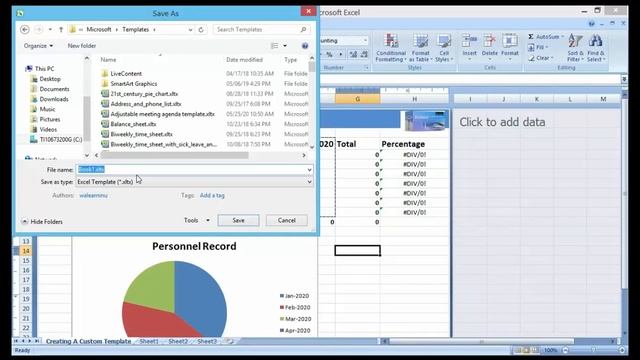
Task: Click the Microsoft breadcrumb in address bar
Action: (x=99, y=29)
